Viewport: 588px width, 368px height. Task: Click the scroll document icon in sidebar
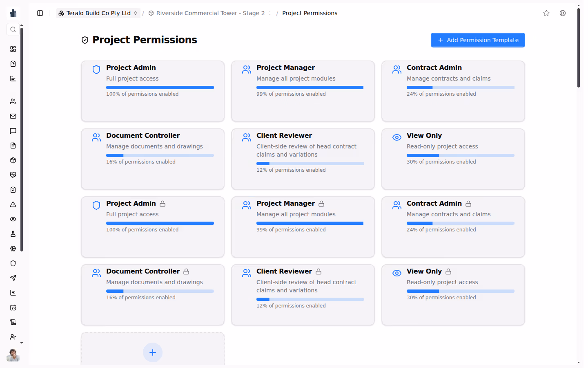click(13, 322)
